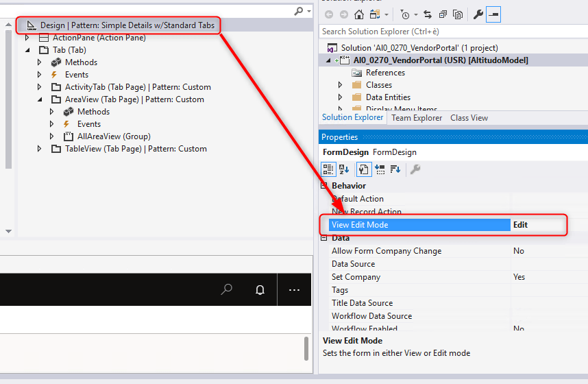The width and height of the screenshot is (588, 384).
Task: Click the Home icon in Solution Explorer
Action: [x=359, y=14]
